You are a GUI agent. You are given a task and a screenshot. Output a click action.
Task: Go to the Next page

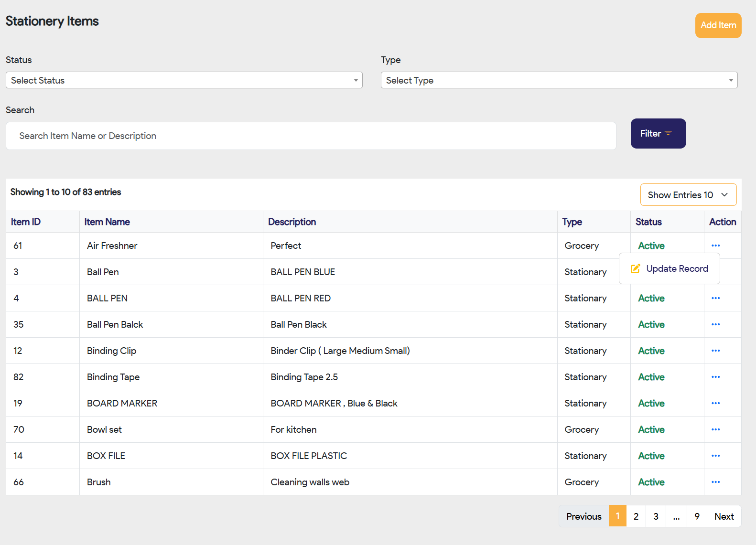(724, 516)
